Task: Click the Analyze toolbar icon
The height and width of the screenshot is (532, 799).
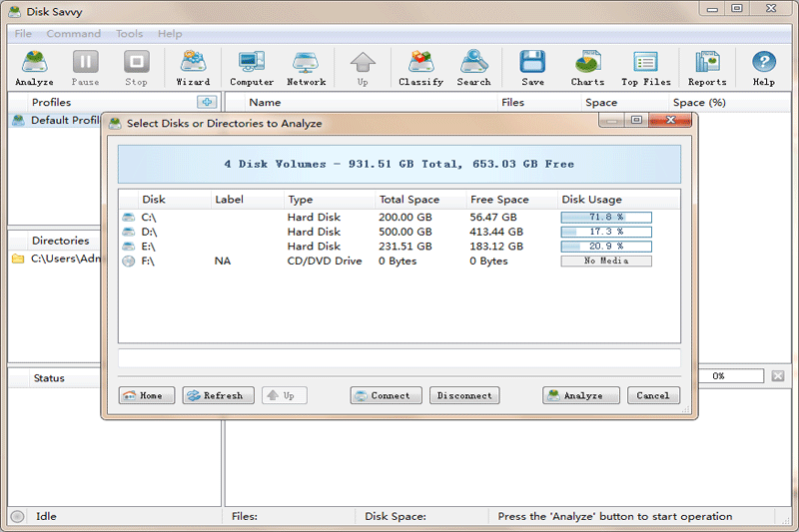Action: click(x=35, y=68)
